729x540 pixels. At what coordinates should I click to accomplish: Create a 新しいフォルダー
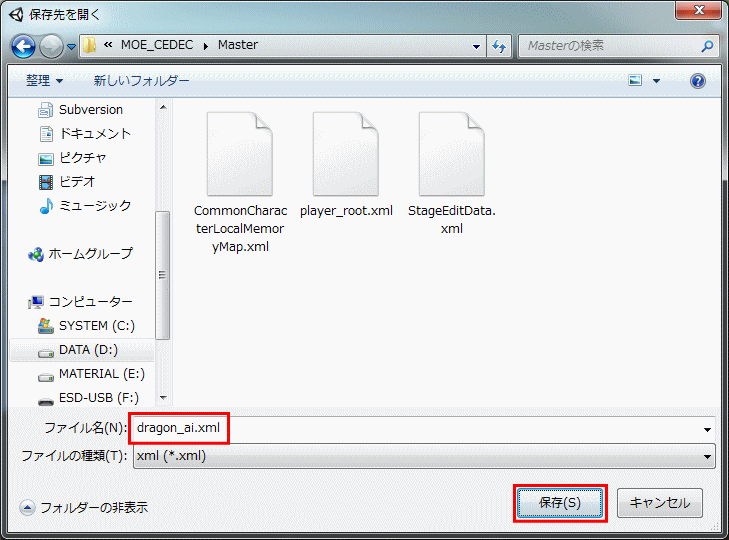point(141,81)
